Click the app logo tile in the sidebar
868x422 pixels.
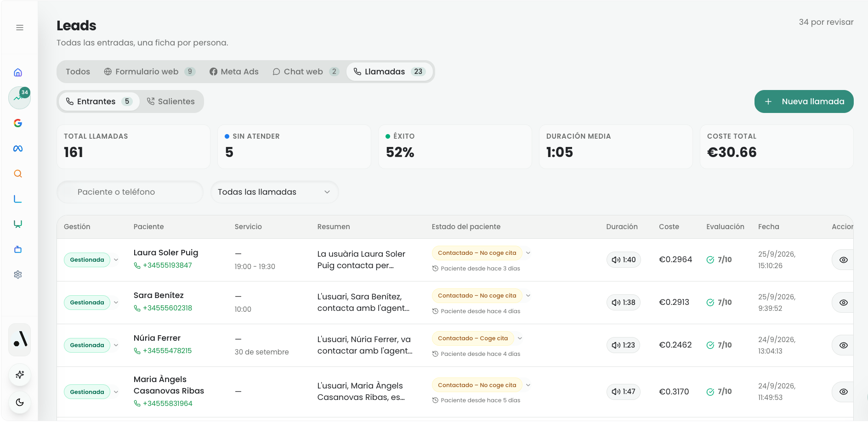tap(20, 340)
